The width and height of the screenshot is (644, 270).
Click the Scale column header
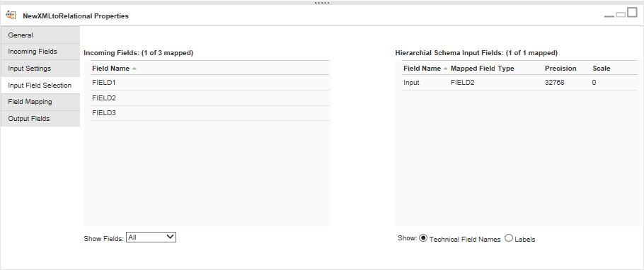pos(602,69)
